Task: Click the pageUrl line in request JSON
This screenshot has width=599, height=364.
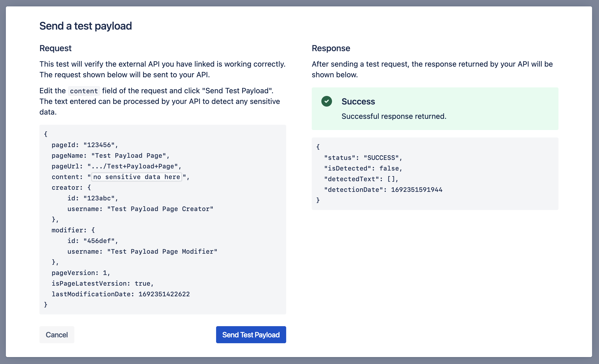Action: [x=116, y=166]
